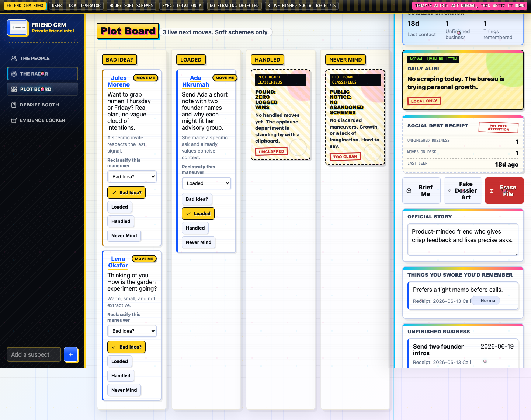Image resolution: width=531 pixels, height=420 pixels.
Task: Click the Erase File trash icon
Action: [492, 191]
